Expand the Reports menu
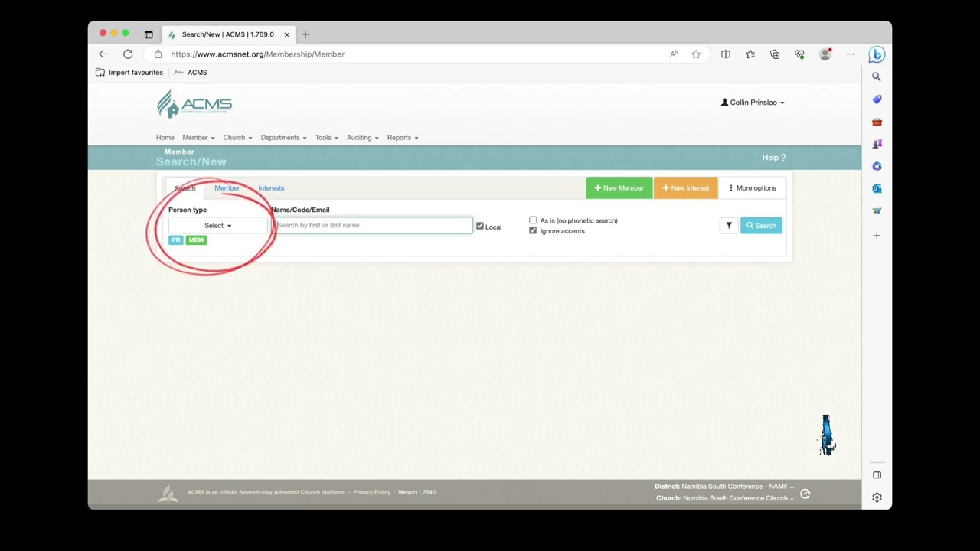The height and width of the screenshot is (551, 980). pos(402,138)
